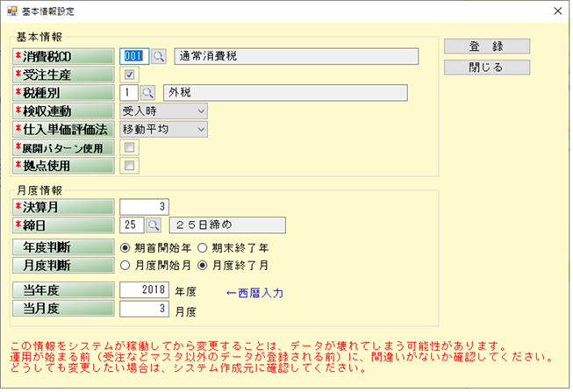
Task: Click the search icon beside 消費税CD field
Action: [x=159, y=56]
